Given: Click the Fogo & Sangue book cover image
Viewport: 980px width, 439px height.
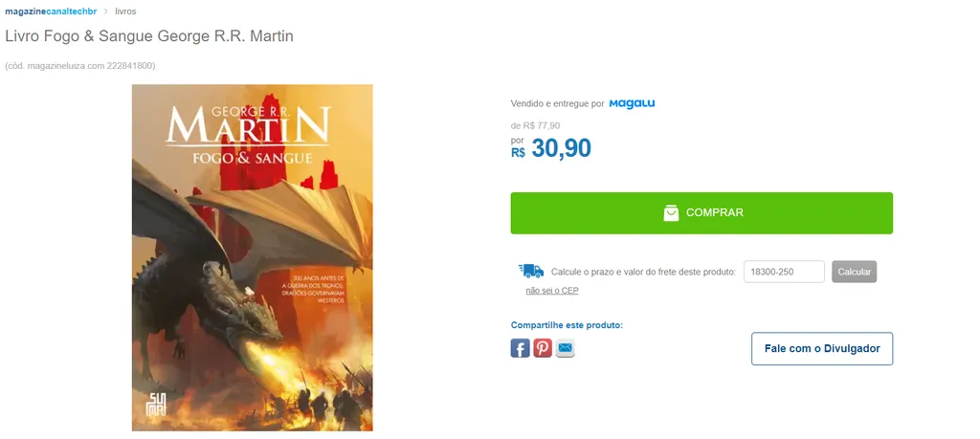Looking at the screenshot, I should pyautogui.click(x=252, y=257).
